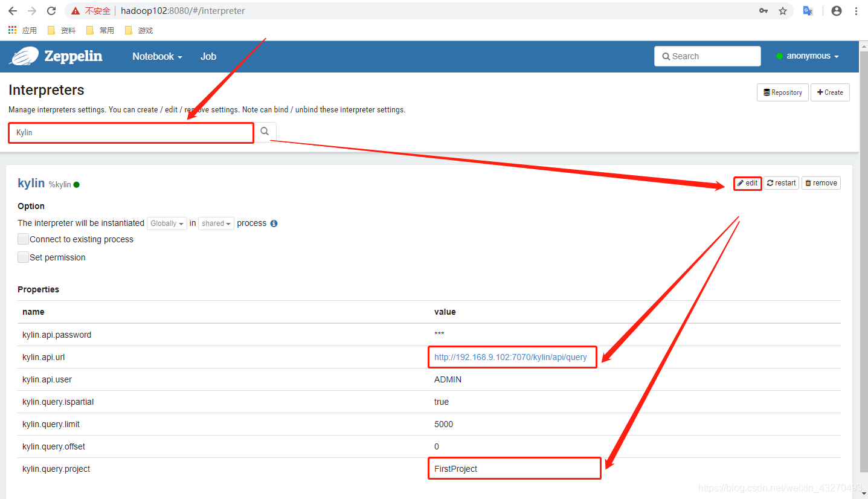Open the apps grid bookmark
The height and width of the screenshot is (499, 868).
pyautogui.click(x=22, y=30)
